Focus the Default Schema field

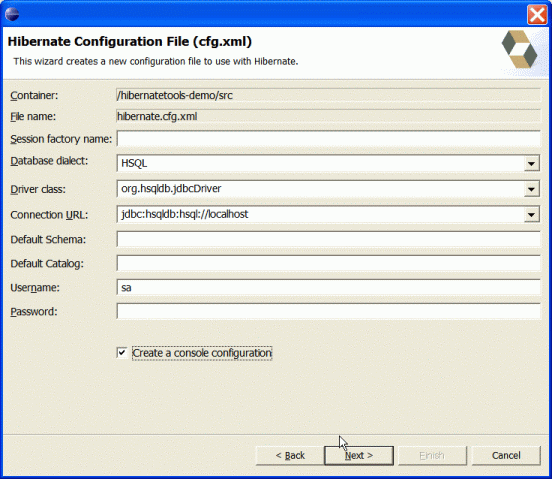click(x=328, y=239)
